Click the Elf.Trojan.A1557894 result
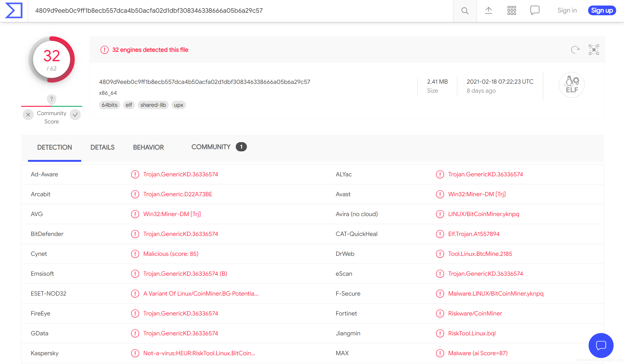Viewport: 624px width, 364px height. pyautogui.click(x=474, y=234)
